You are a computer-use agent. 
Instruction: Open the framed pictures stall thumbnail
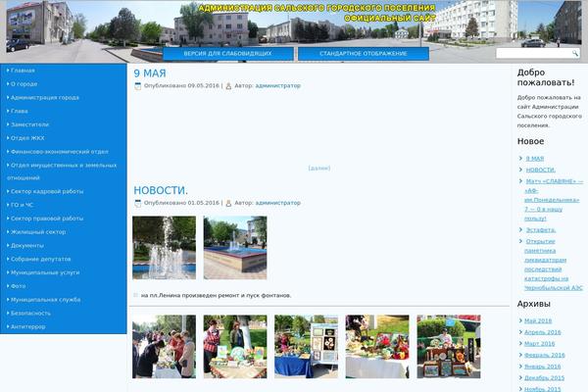449,347
